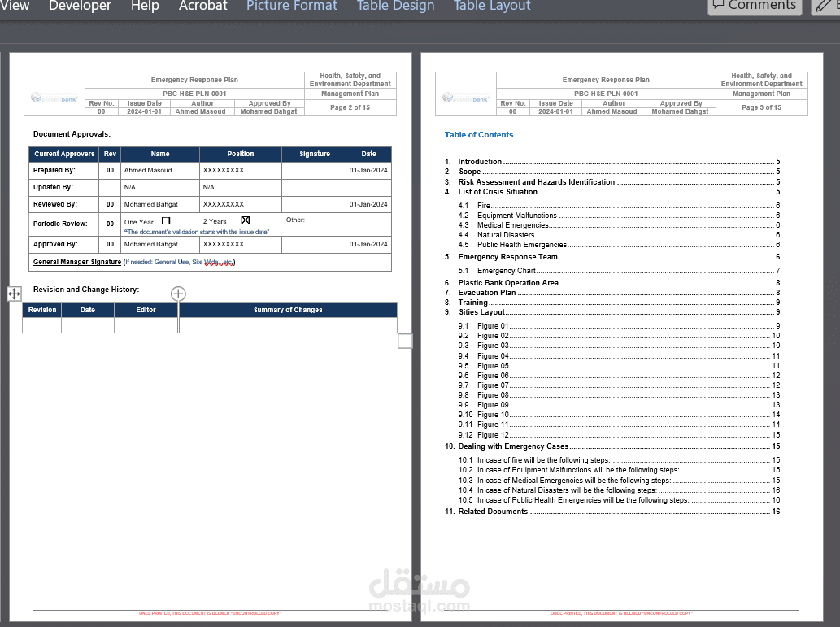
Task: Click the Comments button
Action: (755, 6)
